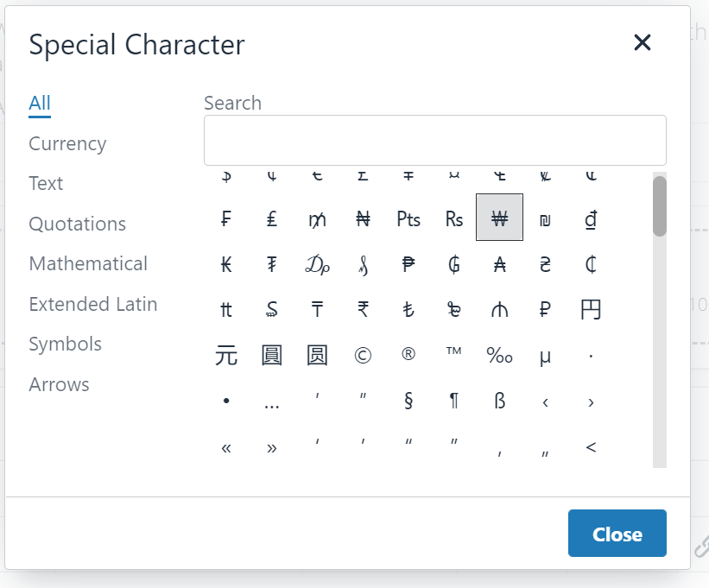Click the character list scrollbar thumb
The image size is (709, 588).
pos(660,206)
